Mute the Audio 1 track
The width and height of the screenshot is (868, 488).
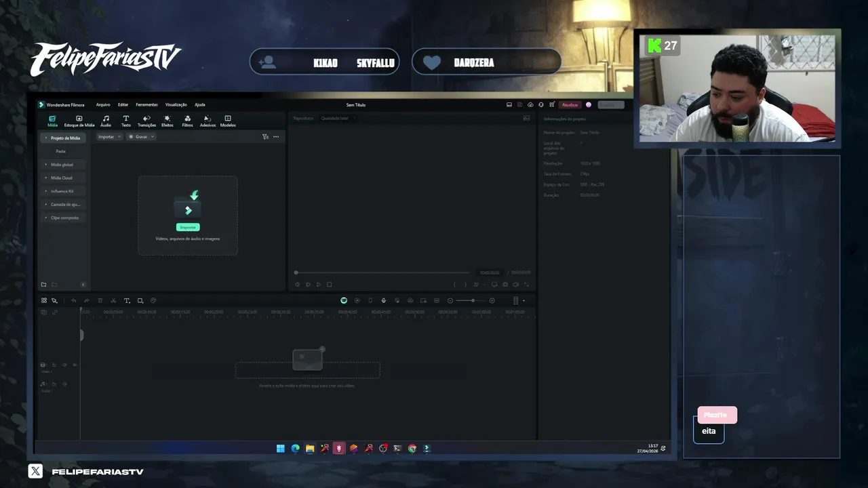tap(65, 384)
